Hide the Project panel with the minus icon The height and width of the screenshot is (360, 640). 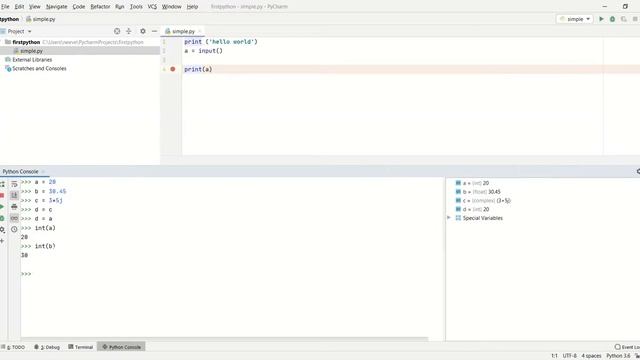pos(154,31)
